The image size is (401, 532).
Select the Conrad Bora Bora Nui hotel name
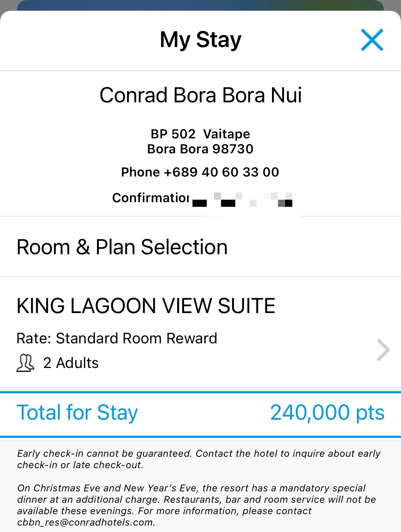(201, 95)
